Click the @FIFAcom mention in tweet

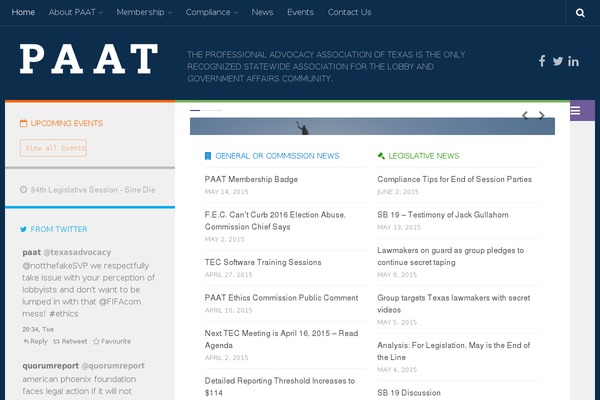(x=120, y=302)
